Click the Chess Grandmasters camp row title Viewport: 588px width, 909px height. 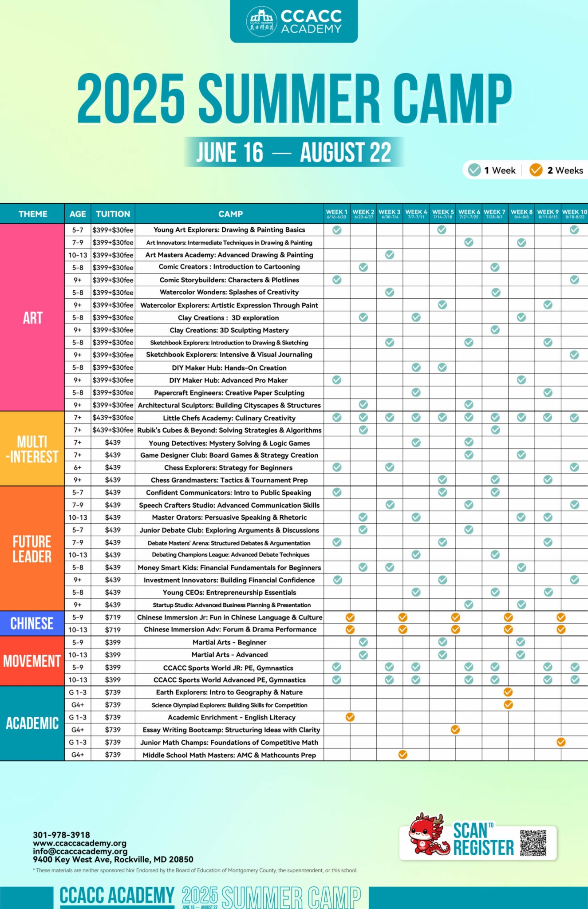229,480
